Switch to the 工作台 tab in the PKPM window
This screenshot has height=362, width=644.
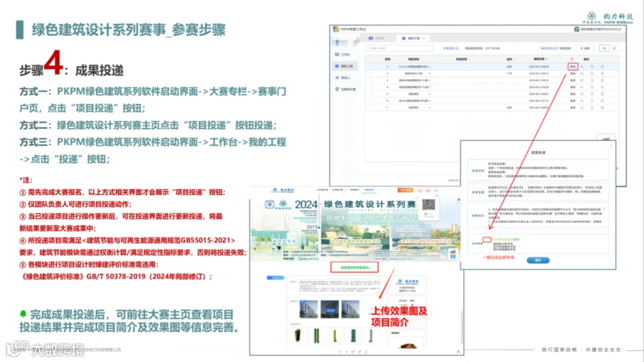(376, 38)
